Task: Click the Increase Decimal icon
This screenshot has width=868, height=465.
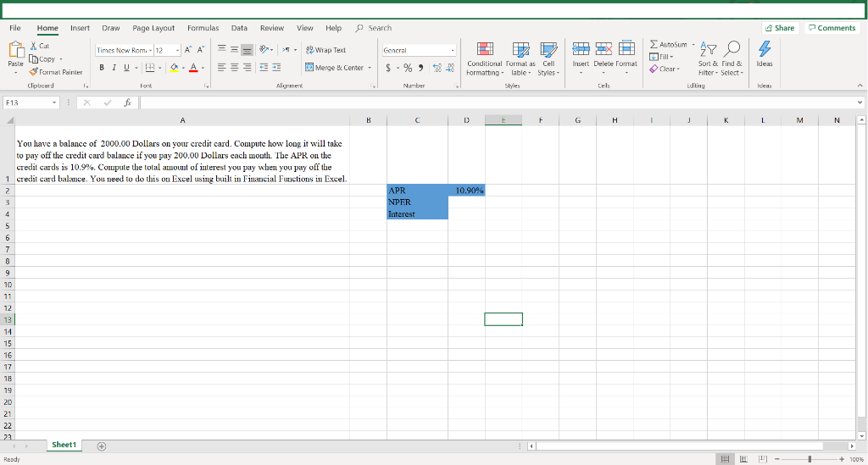Action: pyautogui.click(x=437, y=68)
